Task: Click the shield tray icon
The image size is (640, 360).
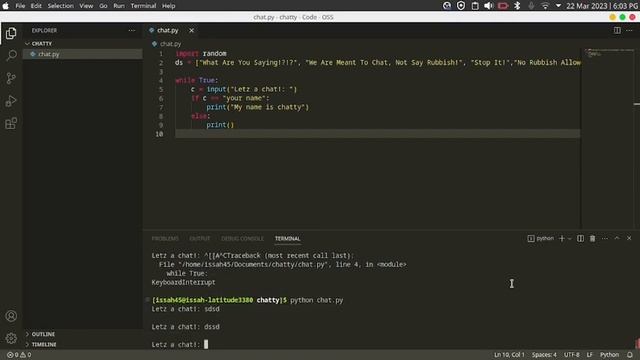Action: pos(461,6)
